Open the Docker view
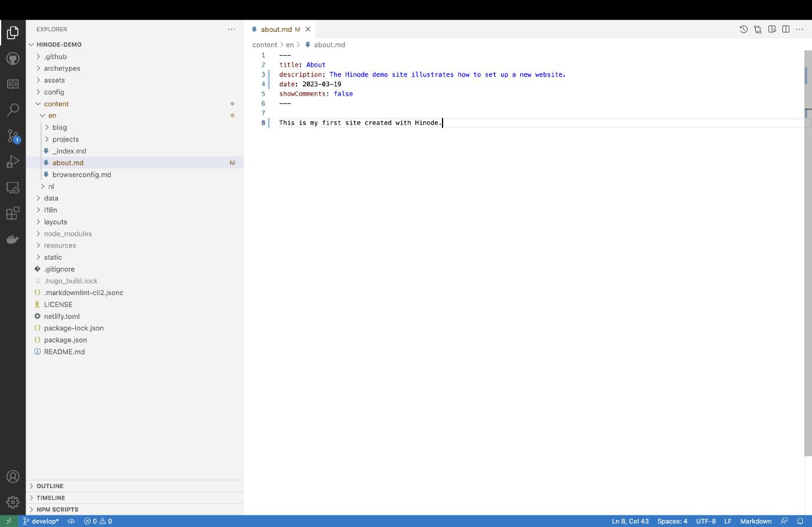The height and width of the screenshot is (527, 812). click(13, 239)
